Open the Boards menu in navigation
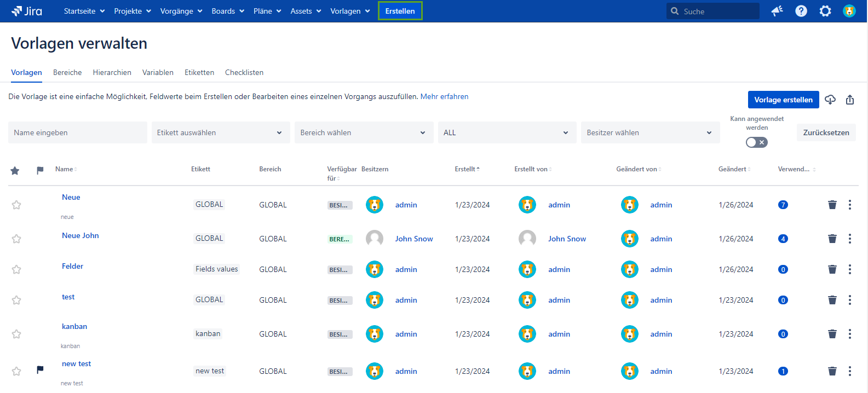 click(x=228, y=11)
